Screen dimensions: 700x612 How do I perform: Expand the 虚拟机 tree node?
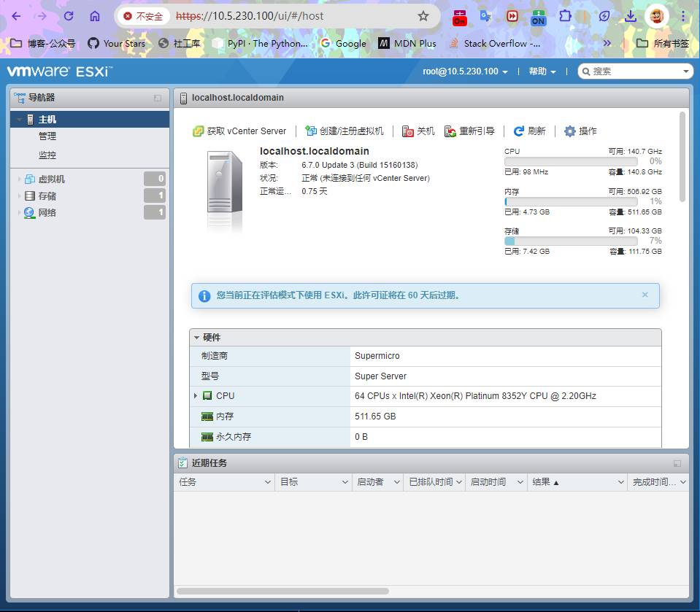click(19, 179)
